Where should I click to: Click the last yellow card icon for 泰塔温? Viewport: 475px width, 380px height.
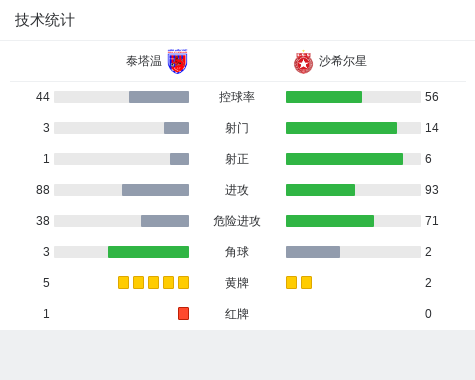(183, 283)
